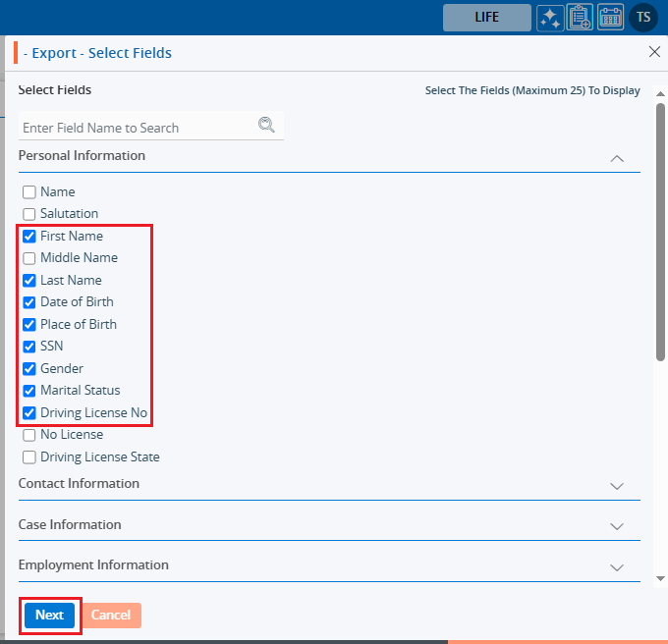Click the sparkle AI assistant icon
This screenshot has width=668, height=644.
point(550,18)
